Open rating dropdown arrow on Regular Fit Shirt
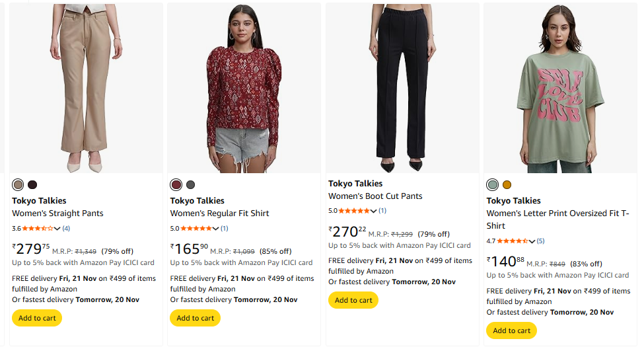644x347 pixels. click(x=215, y=229)
